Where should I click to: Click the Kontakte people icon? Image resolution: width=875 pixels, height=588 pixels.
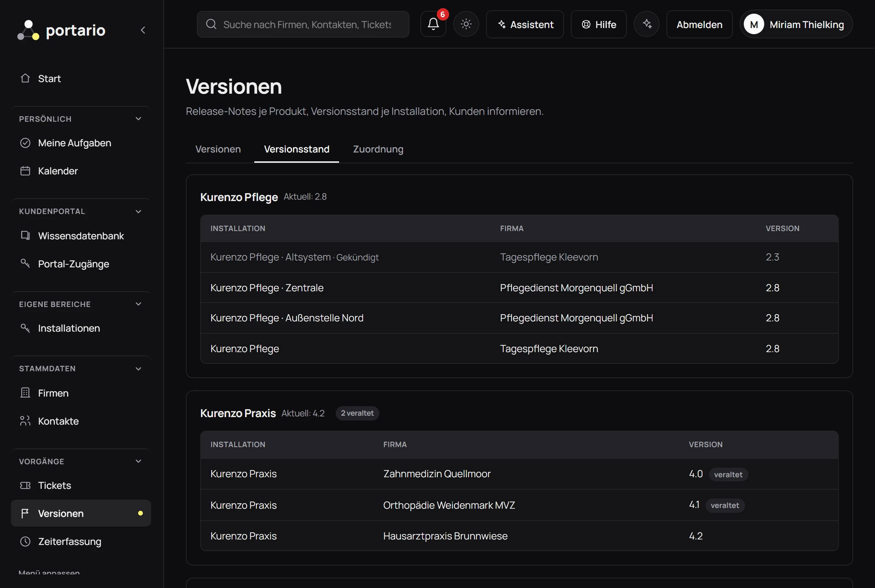pos(25,421)
